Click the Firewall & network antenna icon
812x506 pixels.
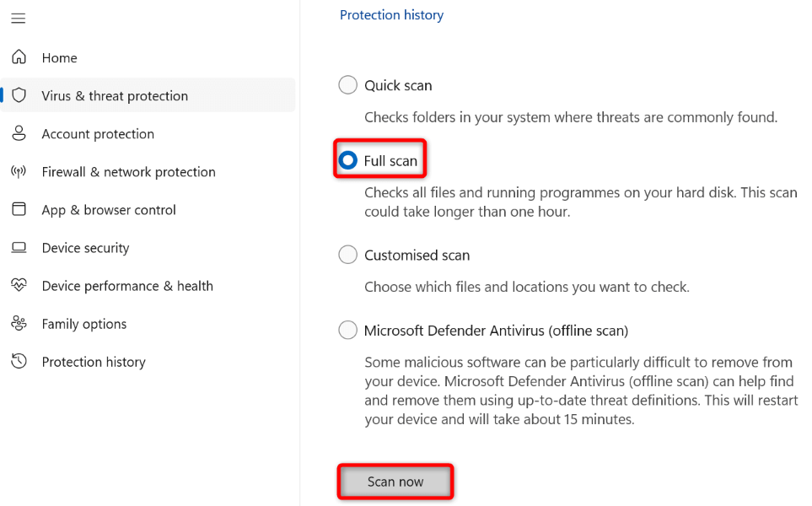[x=19, y=171]
